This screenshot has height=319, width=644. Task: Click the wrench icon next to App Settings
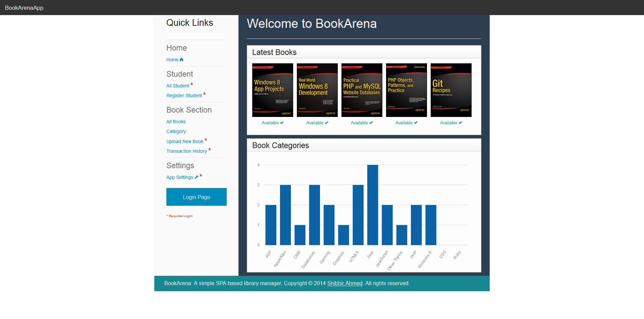197,177
